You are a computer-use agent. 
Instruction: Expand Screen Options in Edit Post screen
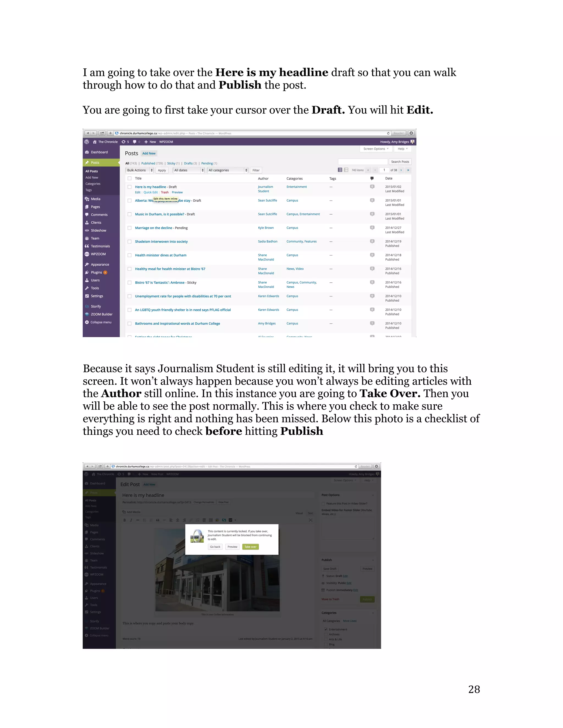345,480
